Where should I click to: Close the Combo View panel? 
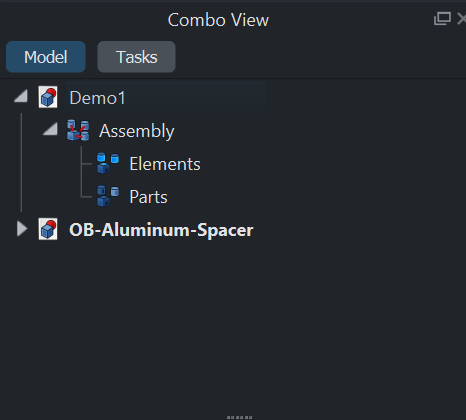(462, 19)
